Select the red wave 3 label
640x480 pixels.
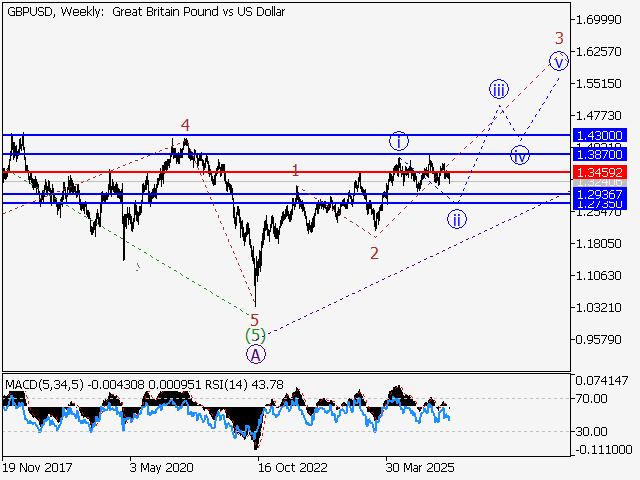click(559, 38)
